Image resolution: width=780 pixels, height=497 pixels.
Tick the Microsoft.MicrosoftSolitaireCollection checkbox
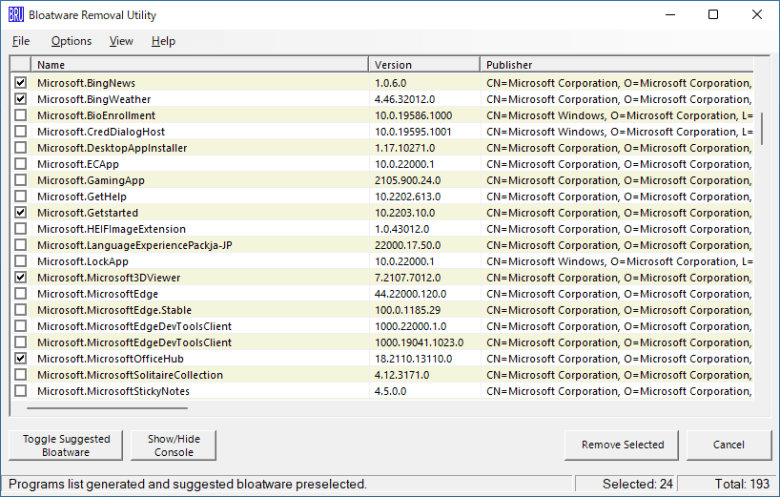[20, 375]
